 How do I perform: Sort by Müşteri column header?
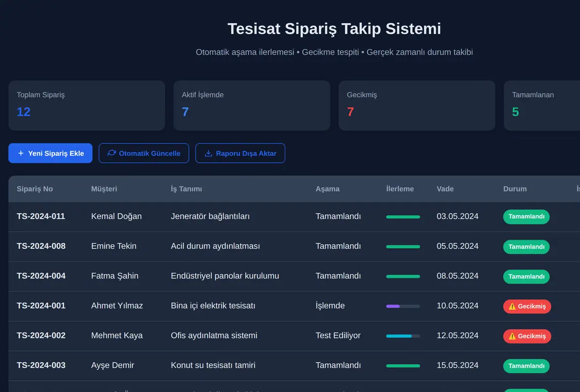(104, 189)
